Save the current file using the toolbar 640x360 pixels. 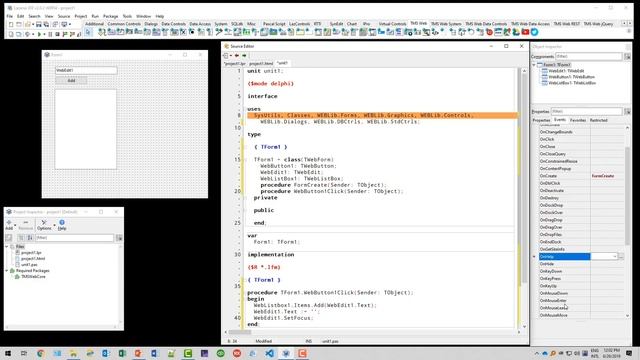click(x=38, y=24)
